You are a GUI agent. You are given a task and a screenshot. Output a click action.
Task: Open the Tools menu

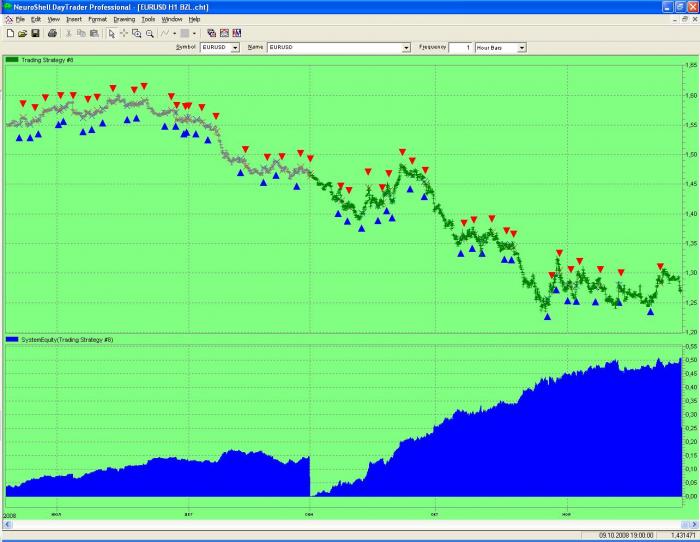[148, 19]
